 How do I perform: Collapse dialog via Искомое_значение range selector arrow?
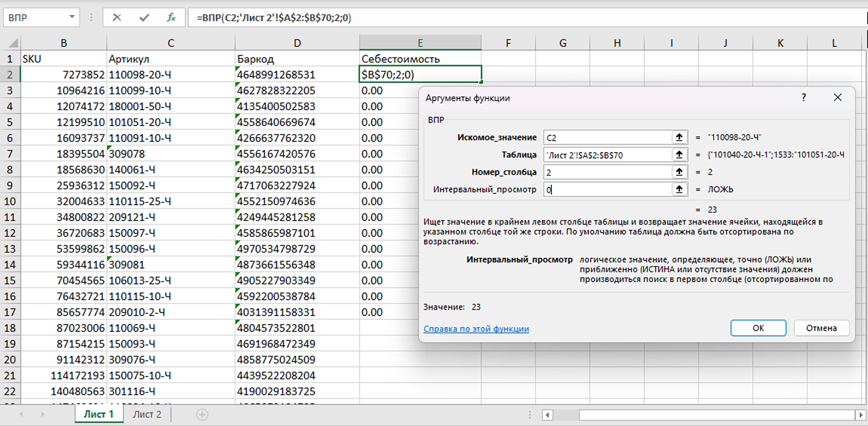click(679, 137)
